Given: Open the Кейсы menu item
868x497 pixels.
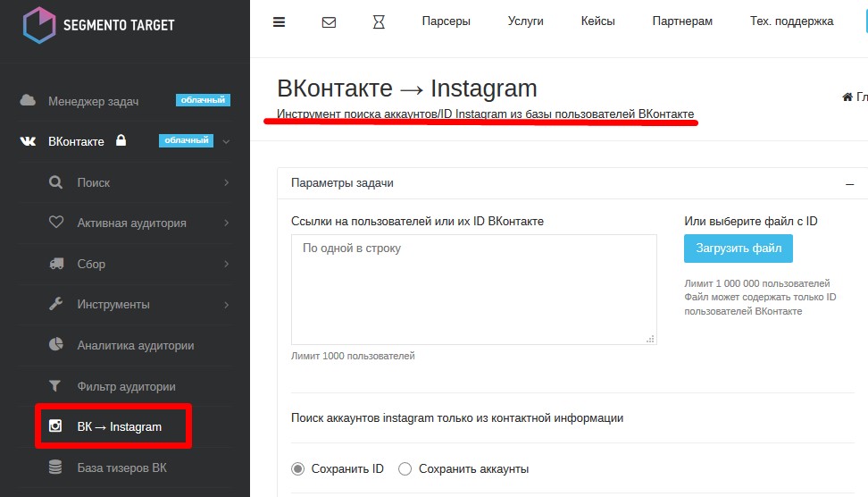Looking at the screenshot, I should click(x=597, y=21).
